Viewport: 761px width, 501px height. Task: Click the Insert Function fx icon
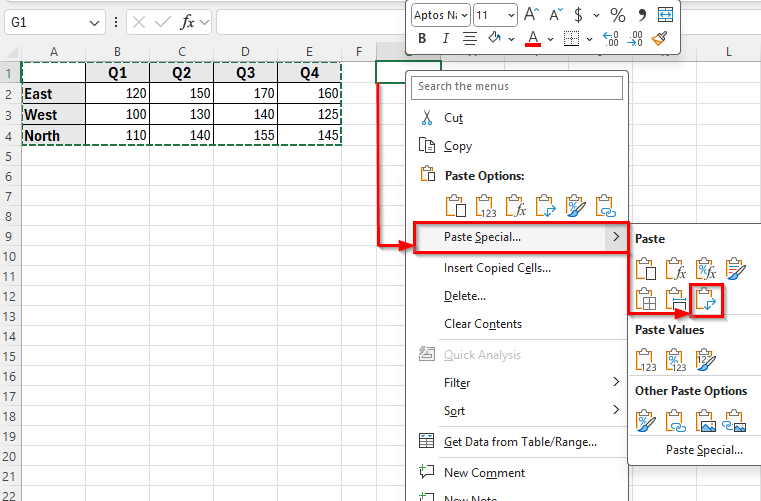[187, 22]
